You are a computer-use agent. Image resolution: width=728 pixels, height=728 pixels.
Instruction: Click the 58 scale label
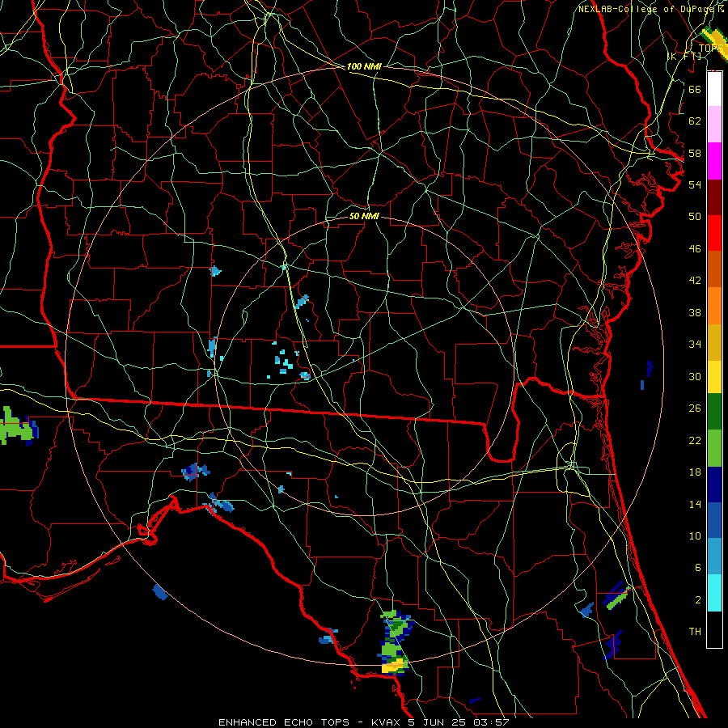[x=695, y=153]
